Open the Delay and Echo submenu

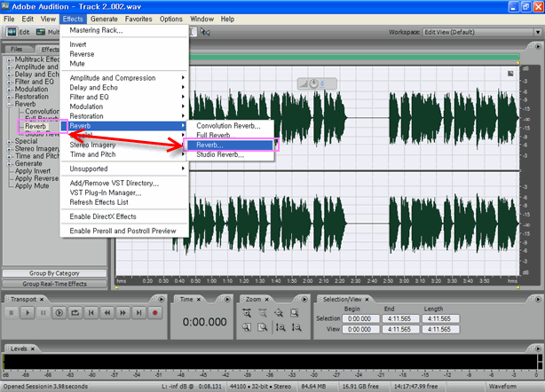(x=124, y=88)
